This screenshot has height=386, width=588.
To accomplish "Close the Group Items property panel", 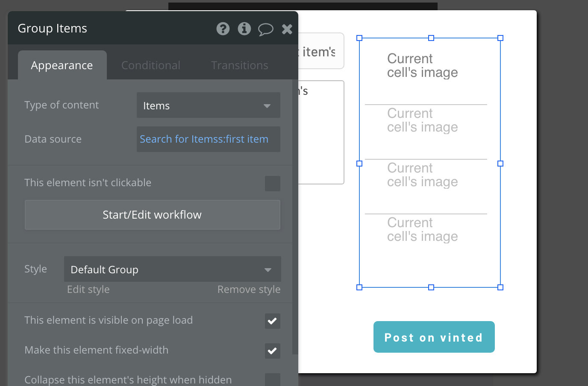I will [x=287, y=29].
